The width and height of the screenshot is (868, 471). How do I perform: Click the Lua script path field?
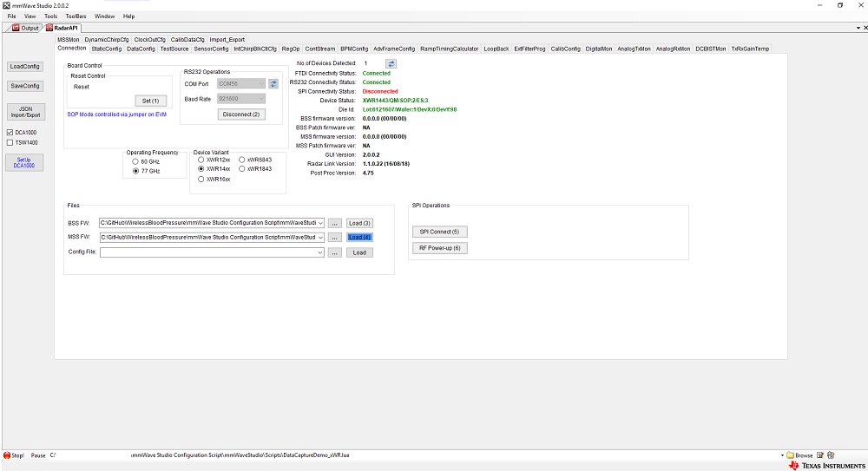coord(414,455)
